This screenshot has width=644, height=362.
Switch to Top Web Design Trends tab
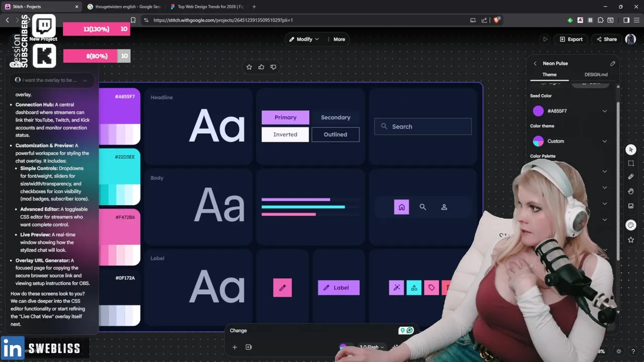tap(206, 7)
